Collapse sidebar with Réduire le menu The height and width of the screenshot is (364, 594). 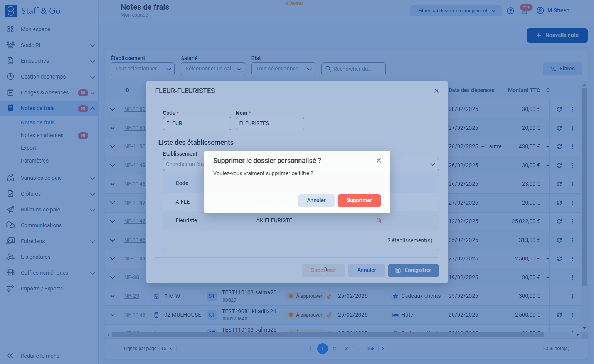coord(49,356)
